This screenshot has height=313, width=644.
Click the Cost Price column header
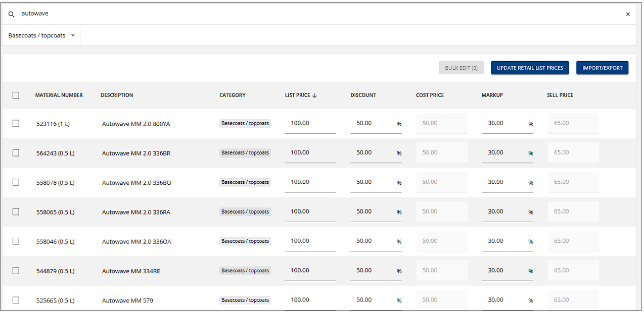(430, 95)
